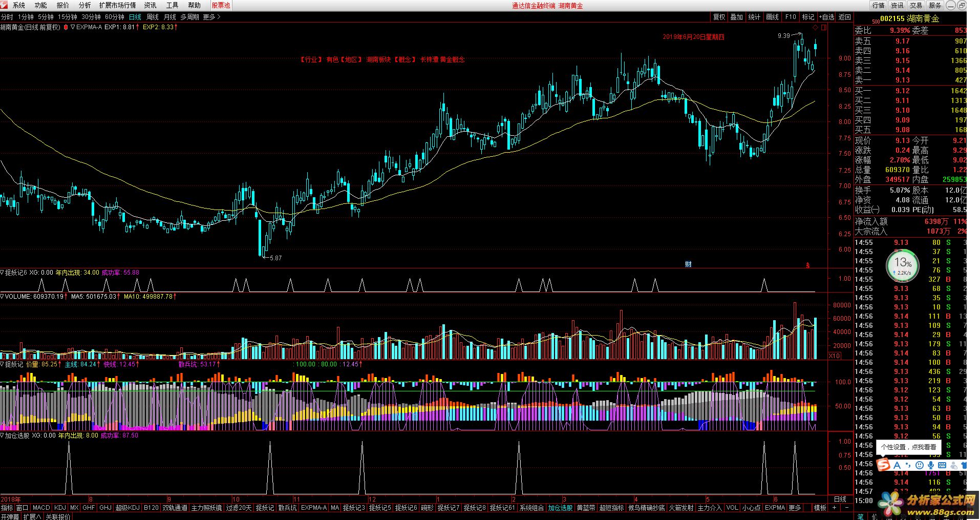Open the 服务 service button
This screenshot has height=520, width=980.
[x=935, y=5]
